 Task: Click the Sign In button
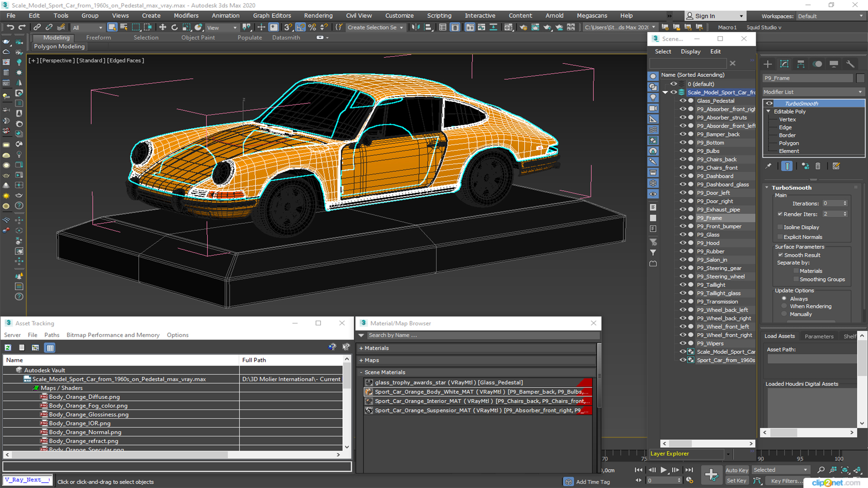coord(714,16)
